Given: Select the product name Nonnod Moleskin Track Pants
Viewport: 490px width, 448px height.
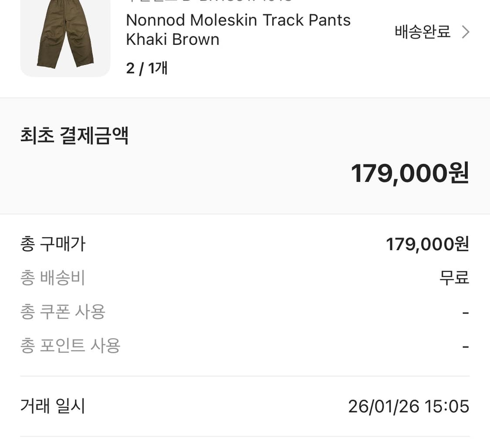Looking at the screenshot, I should tap(238, 20).
